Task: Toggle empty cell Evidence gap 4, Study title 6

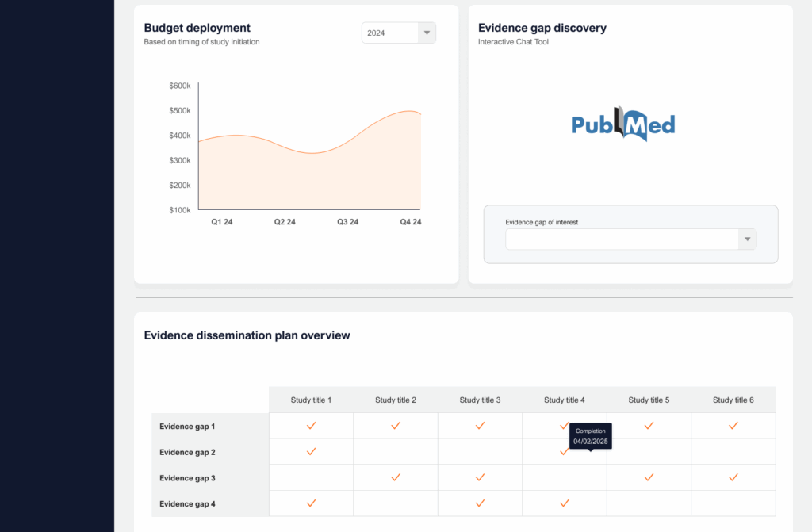Action: 733,503
